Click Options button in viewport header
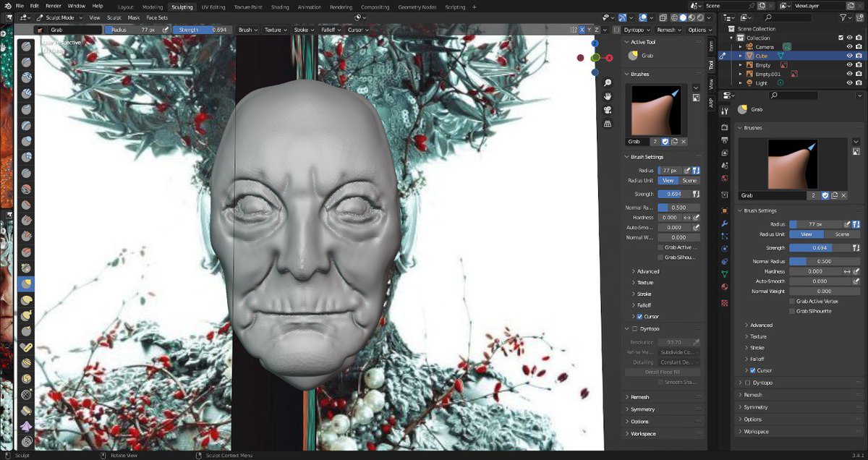Screen dimensions: 868x460 (699, 30)
